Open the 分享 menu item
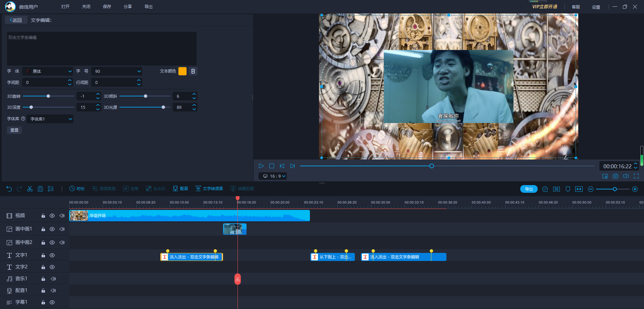This screenshot has height=309, width=644. 127,7
